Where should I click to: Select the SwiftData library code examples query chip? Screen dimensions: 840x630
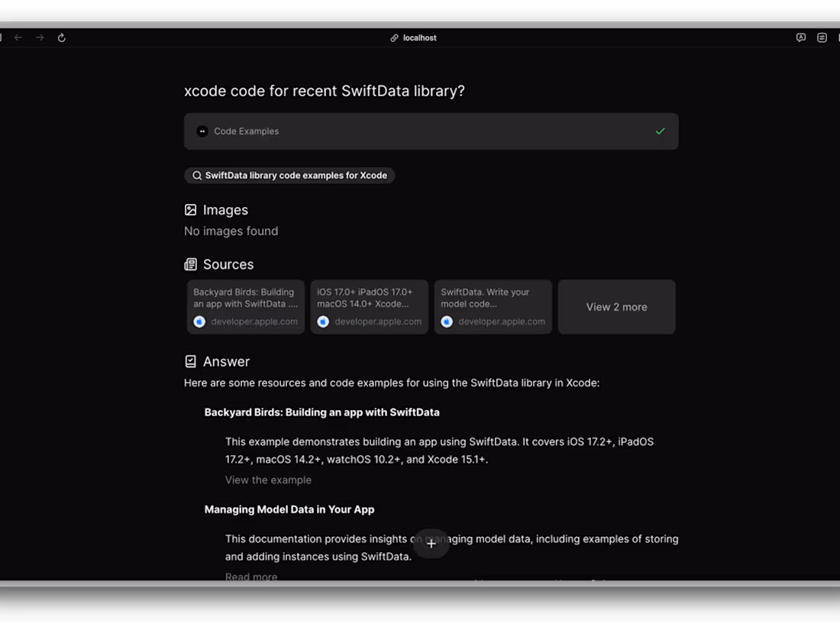(290, 175)
